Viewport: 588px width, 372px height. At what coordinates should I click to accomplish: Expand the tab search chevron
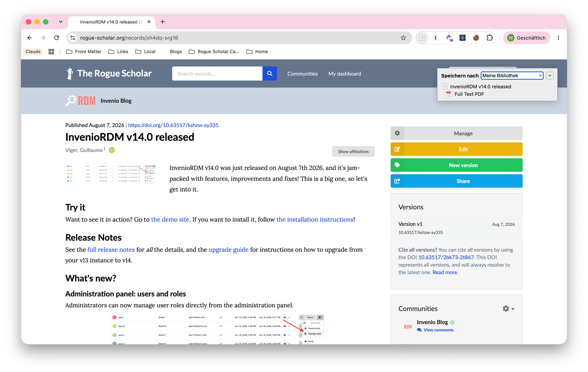(x=61, y=22)
